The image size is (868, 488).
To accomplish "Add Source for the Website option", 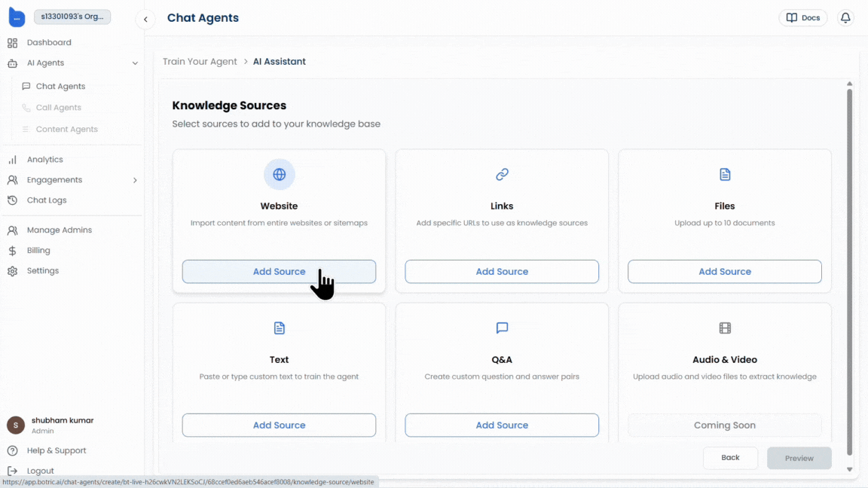I will click(279, 271).
